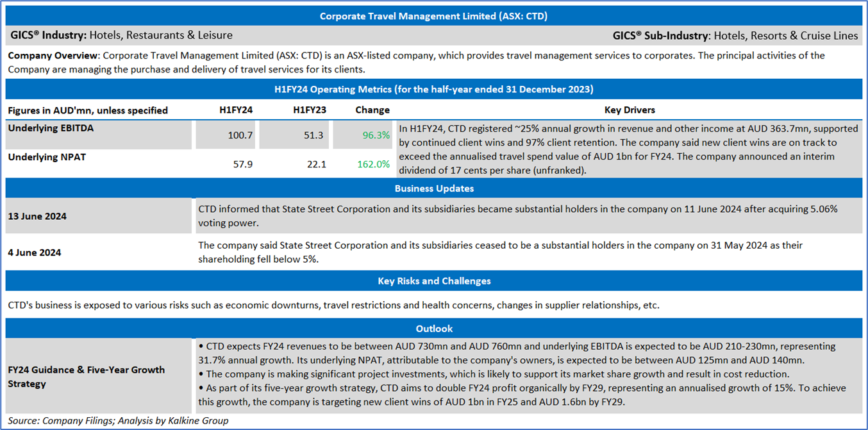
Task: Click the 'Key Drivers' column header
Action: pyautogui.click(x=630, y=110)
